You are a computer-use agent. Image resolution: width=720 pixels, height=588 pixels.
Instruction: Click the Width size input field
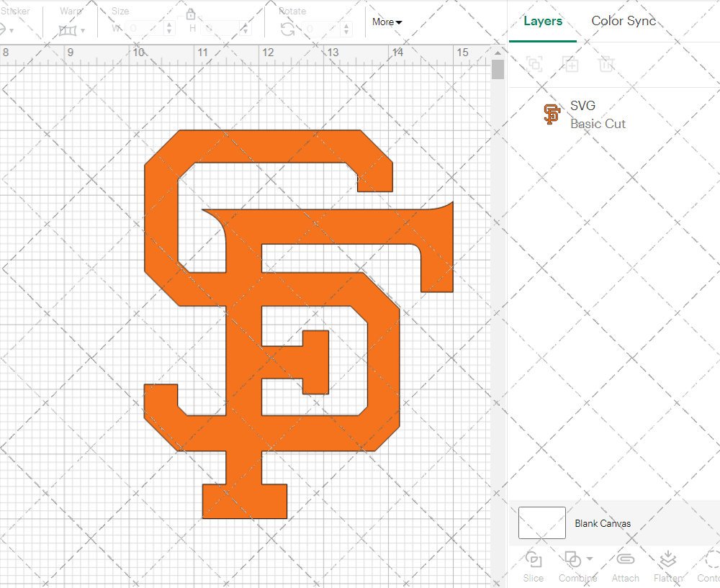coord(145,29)
